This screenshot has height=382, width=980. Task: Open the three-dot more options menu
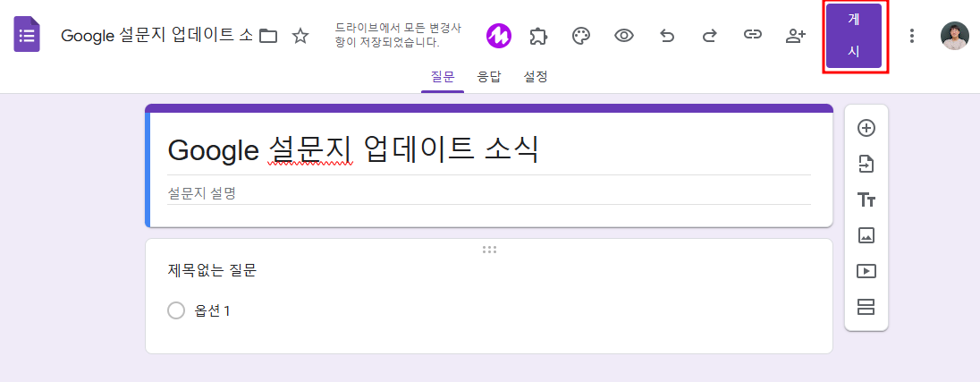click(x=912, y=36)
